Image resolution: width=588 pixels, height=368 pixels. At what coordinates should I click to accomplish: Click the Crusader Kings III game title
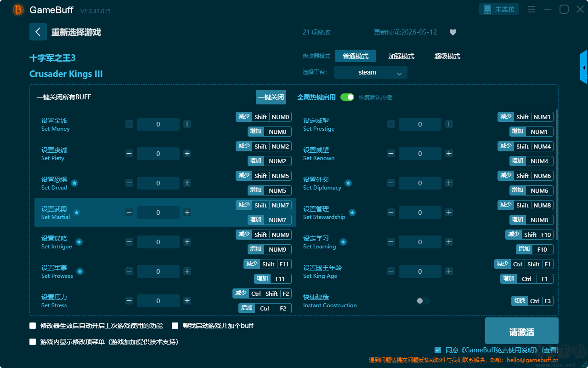[66, 74]
